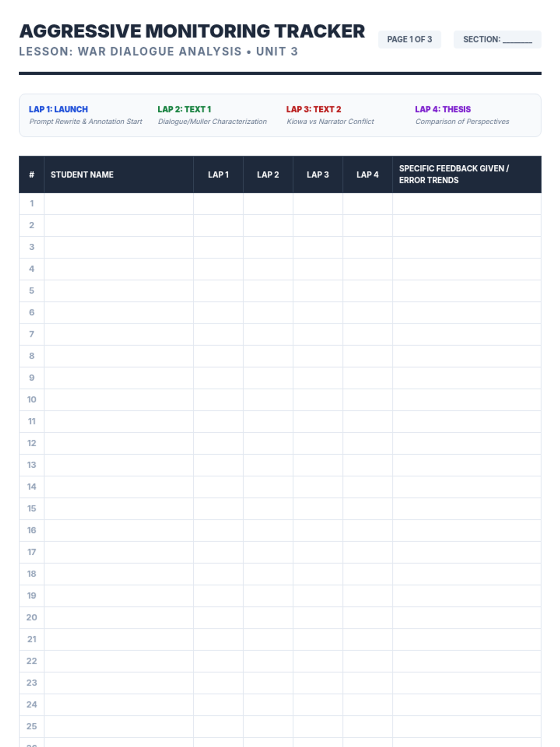Select the Lap 2: Text 1 legend label
Image resolution: width=560 pixels, height=747 pixels.
[x=184, y=109]
